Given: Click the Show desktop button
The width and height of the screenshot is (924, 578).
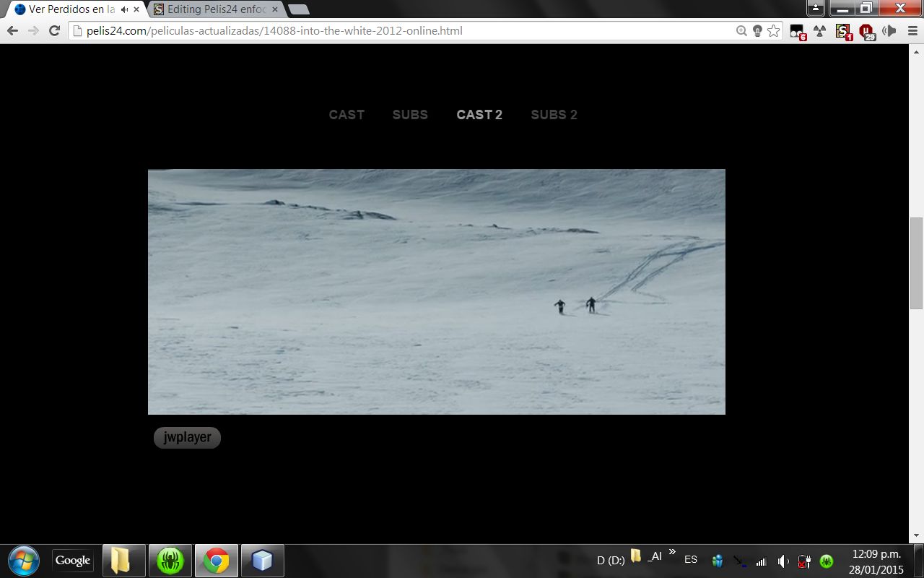Looking at the screenshot, I should point(918,561).
